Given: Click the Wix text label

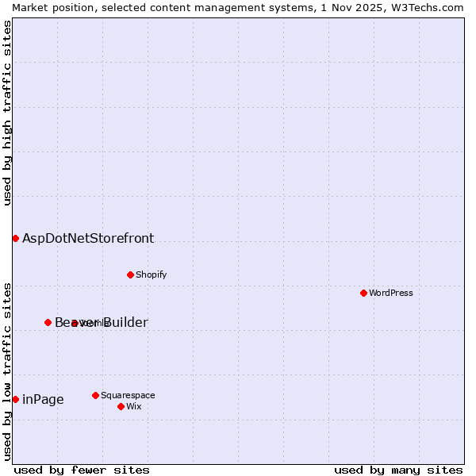Looking at the screenshot, I should 133,406.
